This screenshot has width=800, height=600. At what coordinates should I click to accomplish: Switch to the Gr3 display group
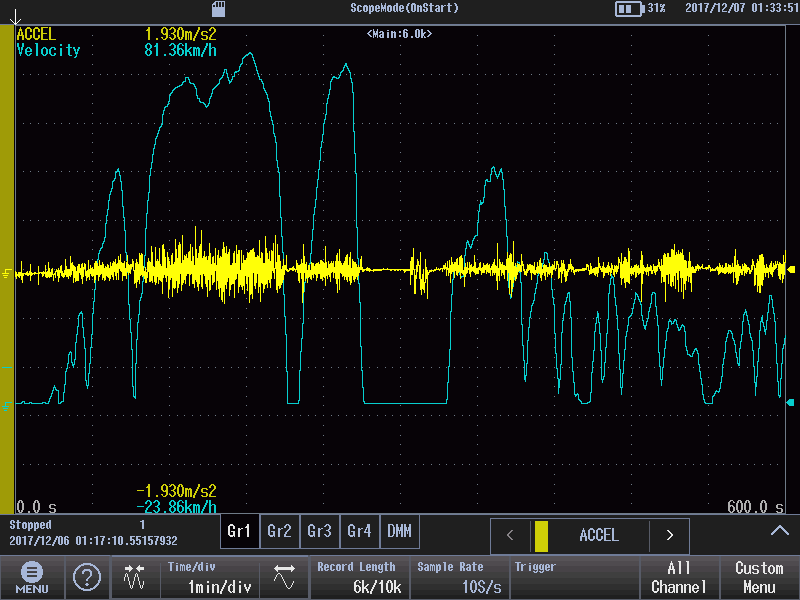(319, 531)
